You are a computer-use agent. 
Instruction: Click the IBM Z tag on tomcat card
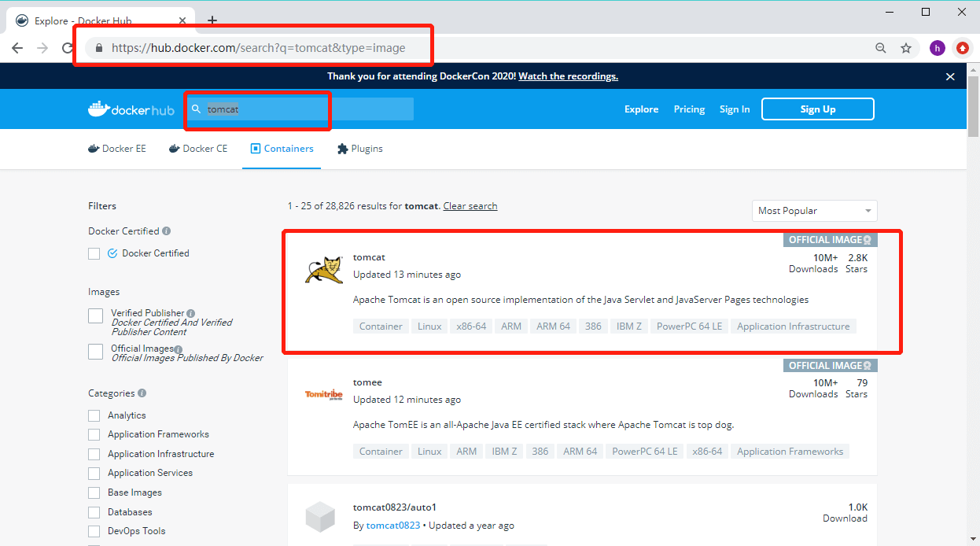(x=629, y=326)
